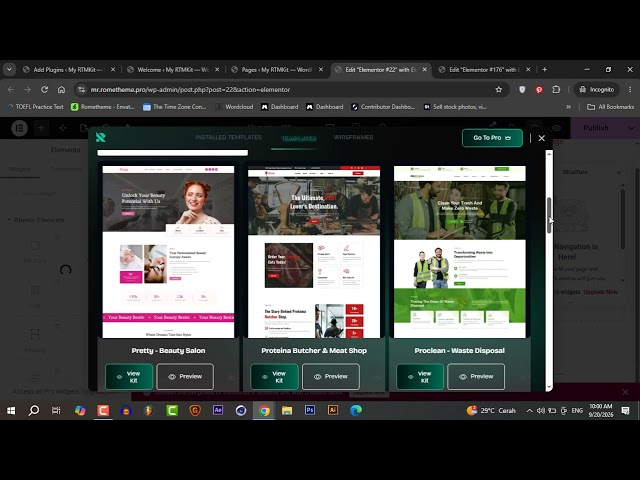This screenshot has height=480, width=640.
Task: Expand the Publish options arrow
Action: pos(631,128)
